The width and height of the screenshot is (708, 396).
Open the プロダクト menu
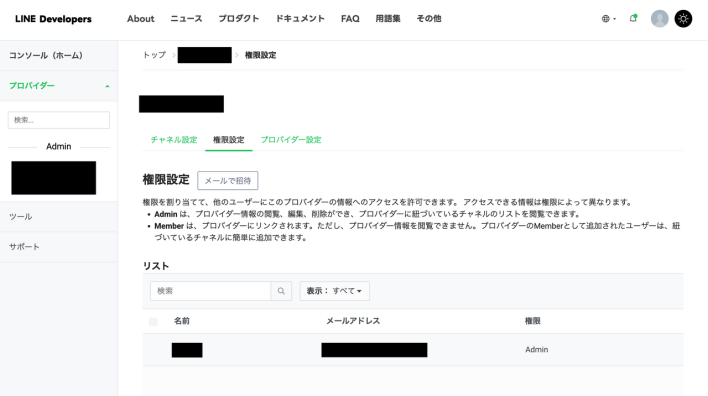click(x=238, y=19)
